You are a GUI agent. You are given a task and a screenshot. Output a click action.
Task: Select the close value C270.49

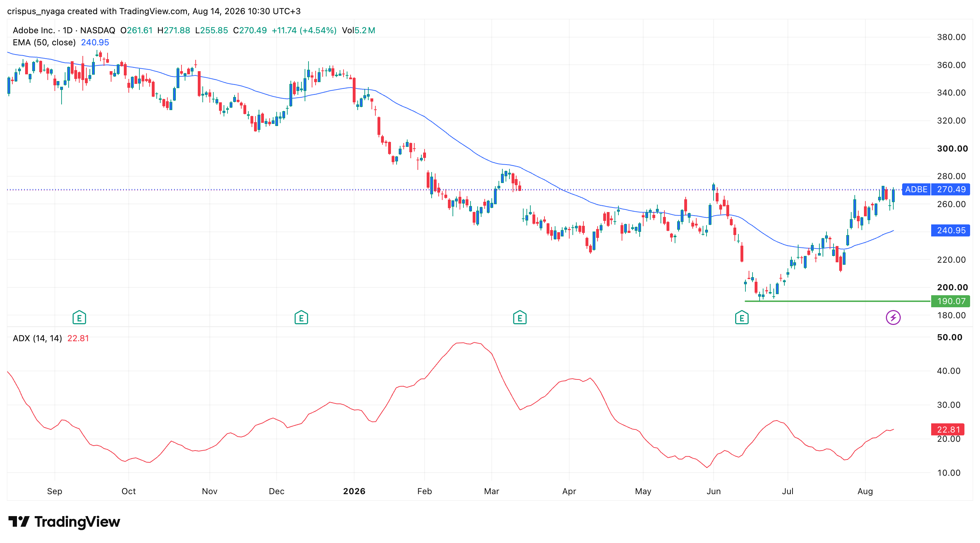pyautogui.click(x=250, y=30)
